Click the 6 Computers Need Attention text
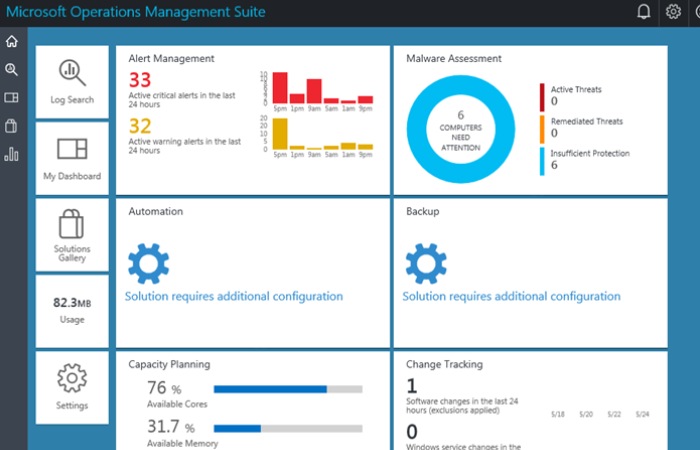The height and width of the screenshot is (450, 700). tap(461, 131)
